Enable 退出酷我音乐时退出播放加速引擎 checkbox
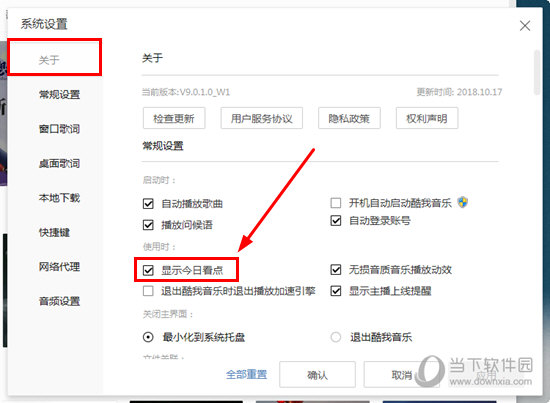This screenshot has height=403, width=550. click(148, 291)
